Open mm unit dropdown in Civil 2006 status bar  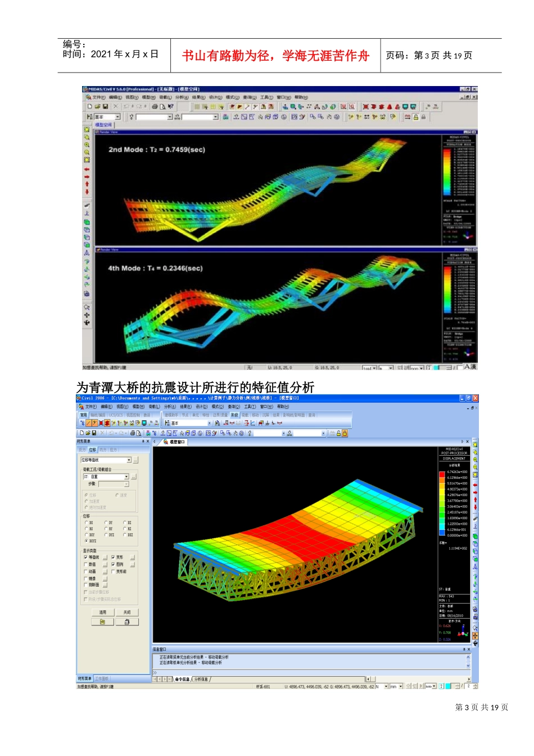400,686
